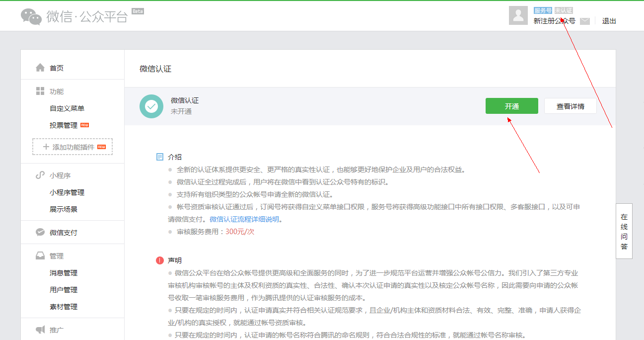Click the 300元/次 fee text
The height and width of the screenshot is (340, 644).
point(240,232)
